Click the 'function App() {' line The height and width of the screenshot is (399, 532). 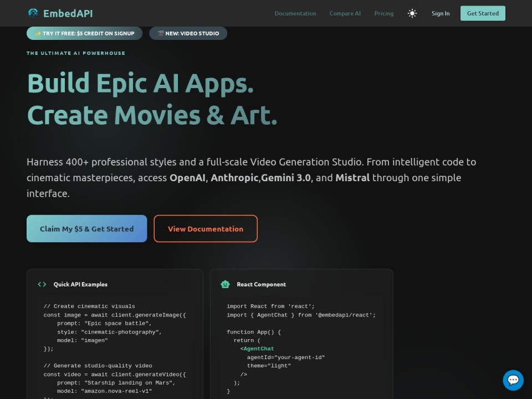(254, 332)
